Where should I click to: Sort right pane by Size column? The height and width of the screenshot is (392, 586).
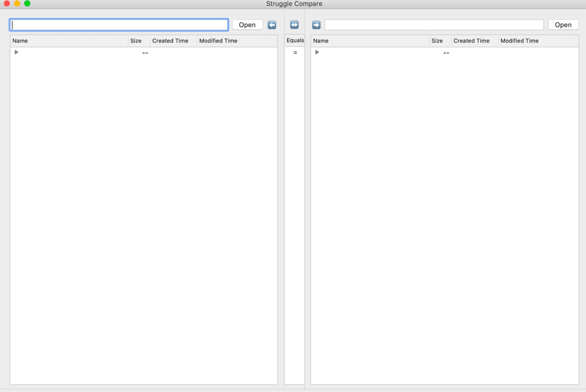click(440, 41)
